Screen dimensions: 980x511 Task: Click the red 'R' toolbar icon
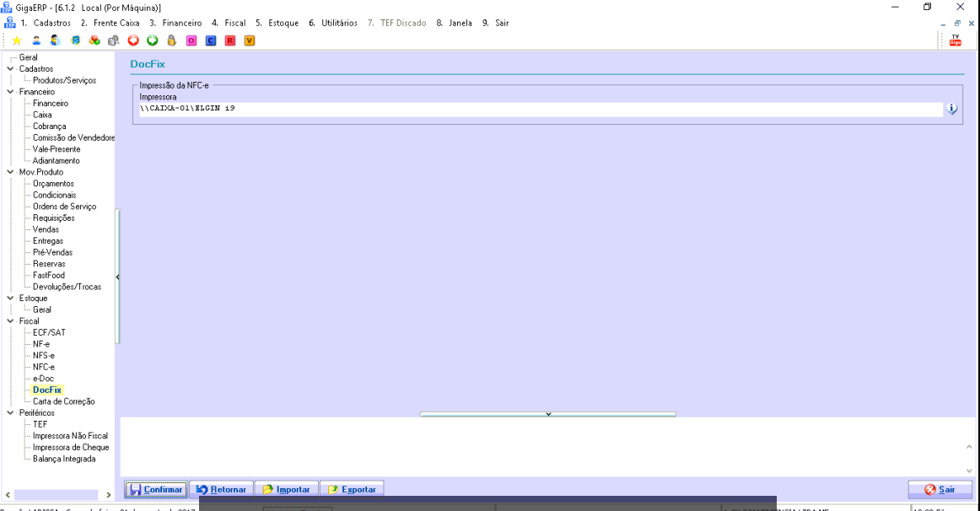click(230, 40)
